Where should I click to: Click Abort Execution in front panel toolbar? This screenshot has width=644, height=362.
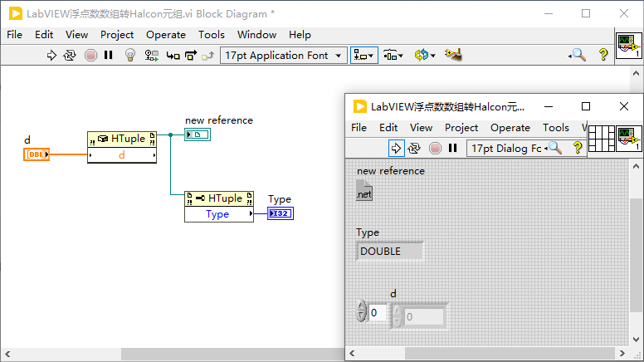coord(435,148)
